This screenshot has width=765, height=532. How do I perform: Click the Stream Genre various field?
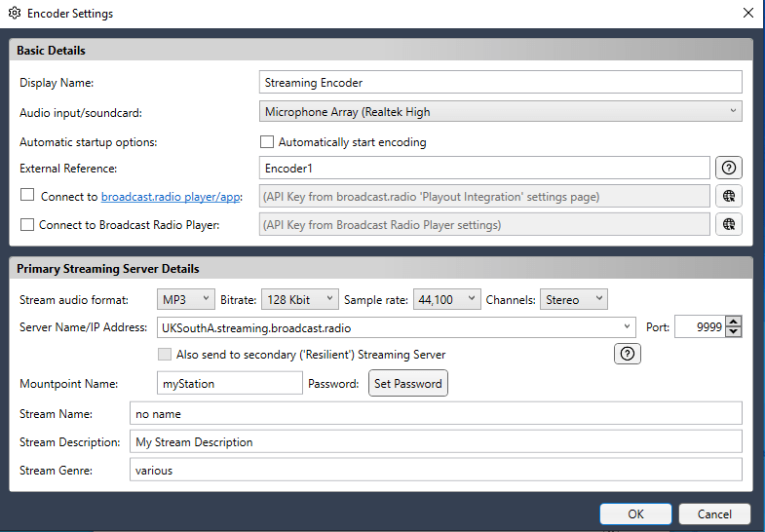(x=436, y=470)
